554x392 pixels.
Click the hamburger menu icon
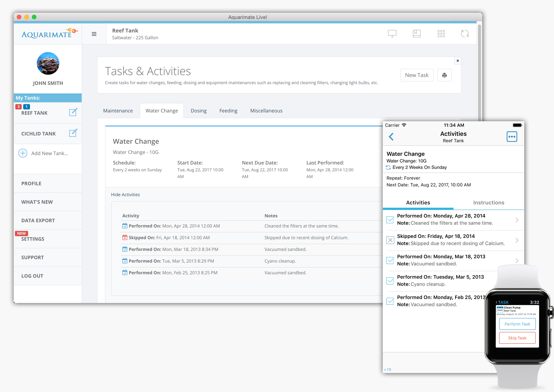click(x=94, y=34)
